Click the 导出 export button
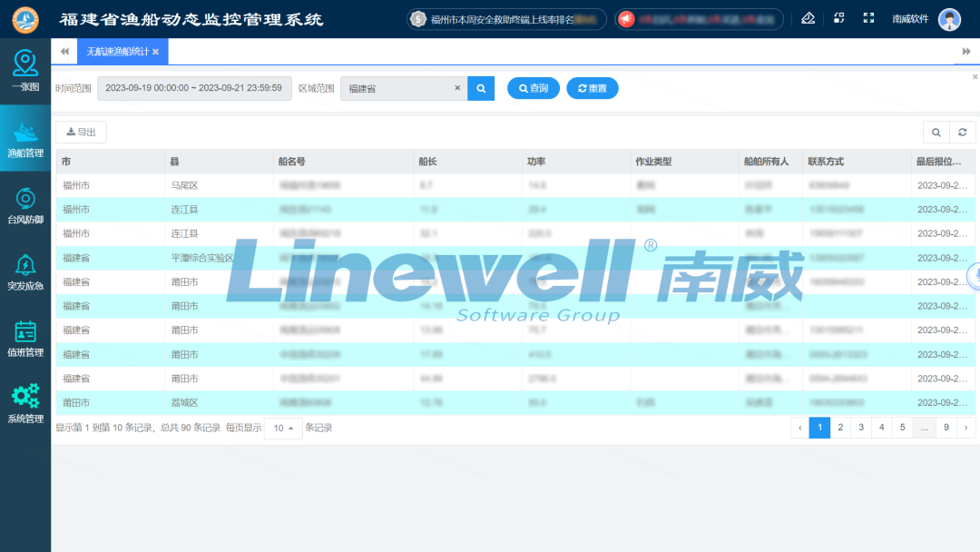 click(x=82, y=132)
